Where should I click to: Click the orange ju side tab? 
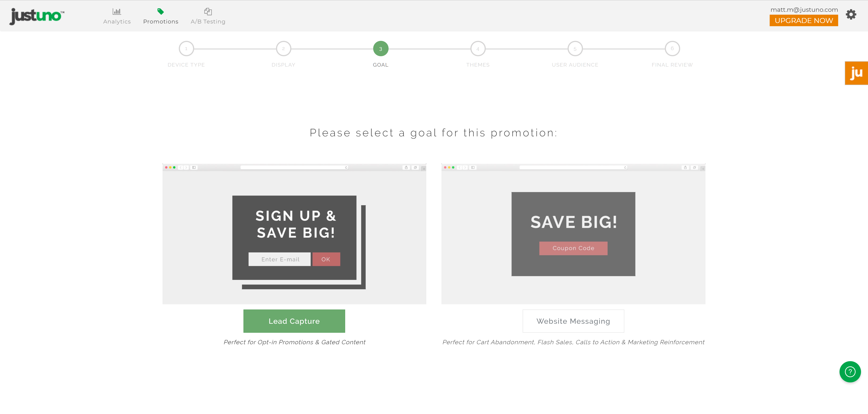(x=856, y=73)
